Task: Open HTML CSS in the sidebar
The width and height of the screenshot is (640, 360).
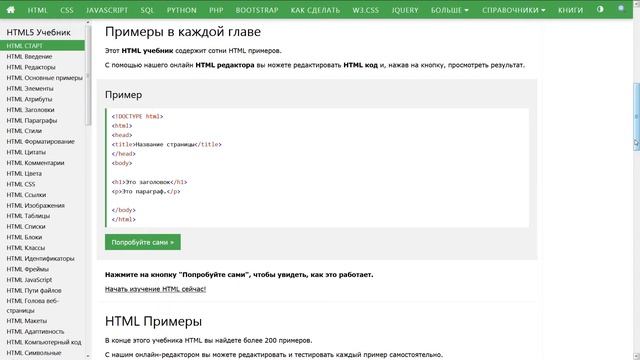Action: [x=21, y=184]
